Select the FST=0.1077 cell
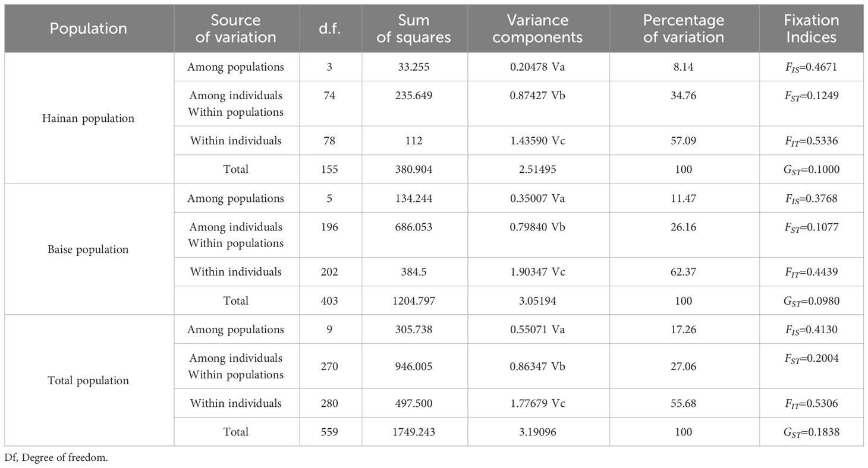The image size is (868, 468). pos(811,226)
